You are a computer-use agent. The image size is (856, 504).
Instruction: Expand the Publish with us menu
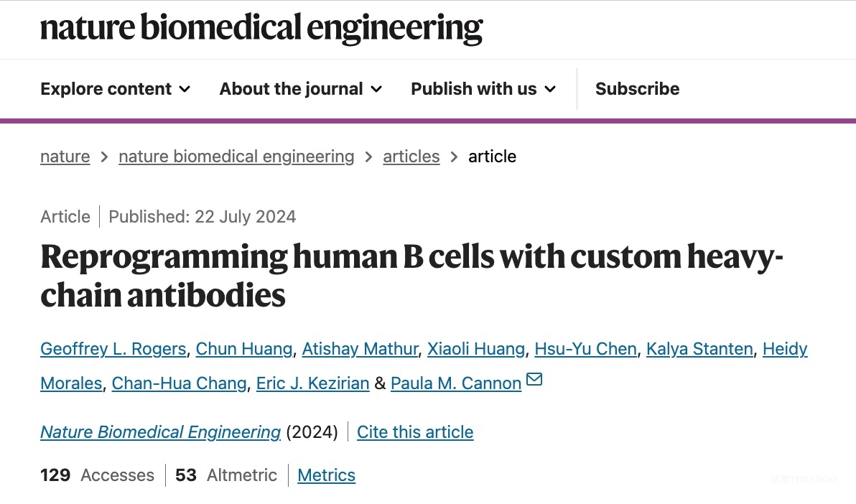(483, 89)
